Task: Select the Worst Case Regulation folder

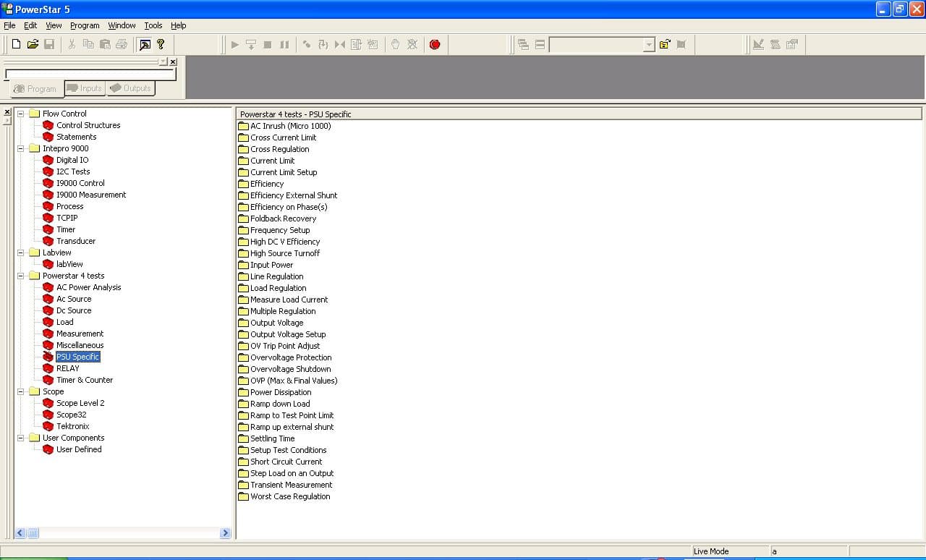Action: point(290,496)
